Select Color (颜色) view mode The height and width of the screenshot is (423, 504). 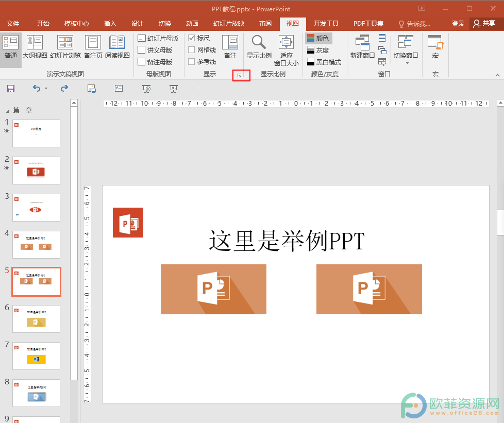318,38
